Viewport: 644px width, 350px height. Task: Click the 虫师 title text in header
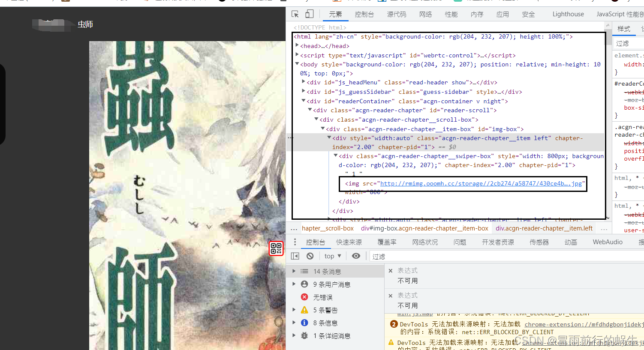pyautogui.click(x=85, y=24)
